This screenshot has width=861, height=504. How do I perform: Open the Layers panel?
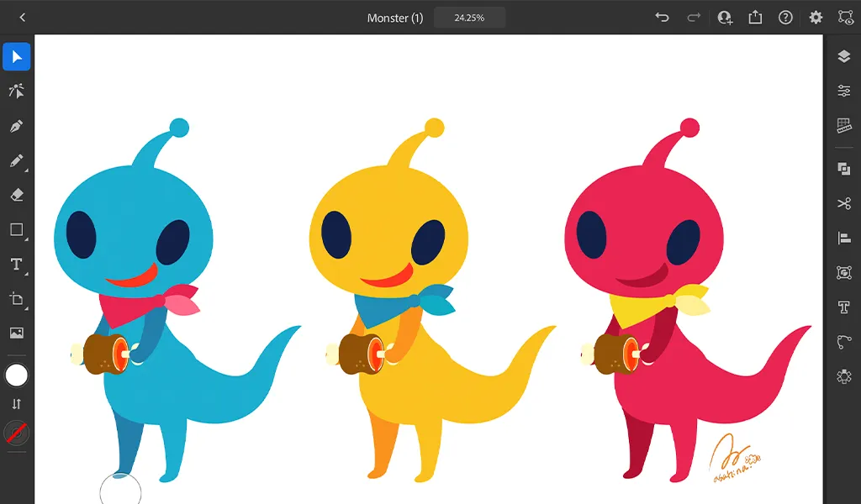[x=844, y=56]
